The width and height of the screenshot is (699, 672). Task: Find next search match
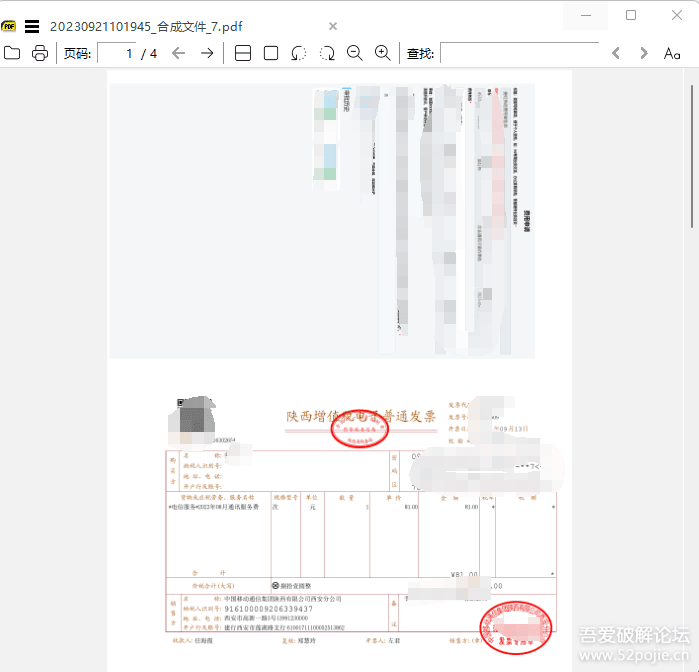[644, 54]
